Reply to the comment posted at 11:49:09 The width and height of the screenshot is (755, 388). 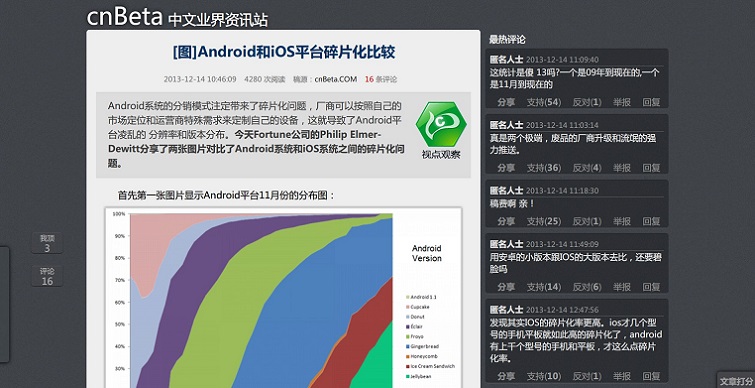coord(651,287)
